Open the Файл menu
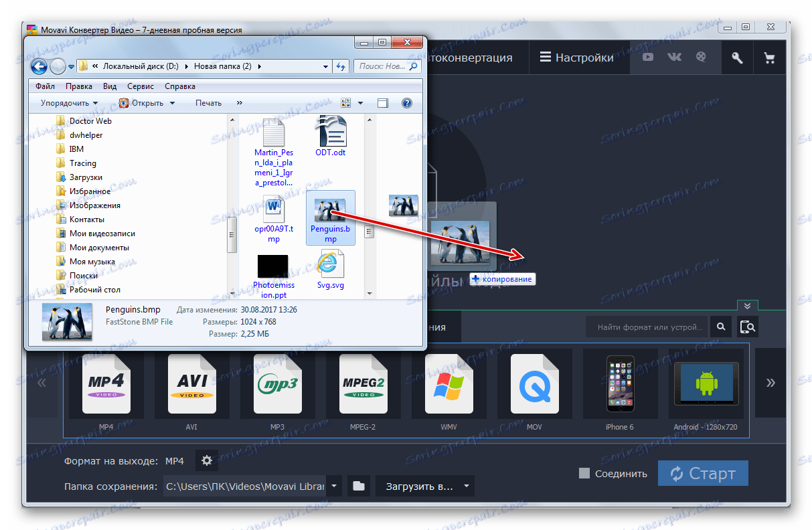Screen dimensions: 812x530 coord(46,86)
